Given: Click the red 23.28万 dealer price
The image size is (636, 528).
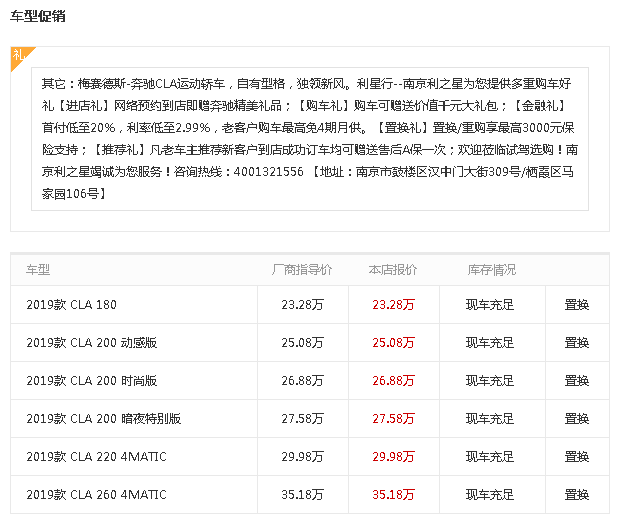Looking at the screenshot, I should (x=393, y=305).
